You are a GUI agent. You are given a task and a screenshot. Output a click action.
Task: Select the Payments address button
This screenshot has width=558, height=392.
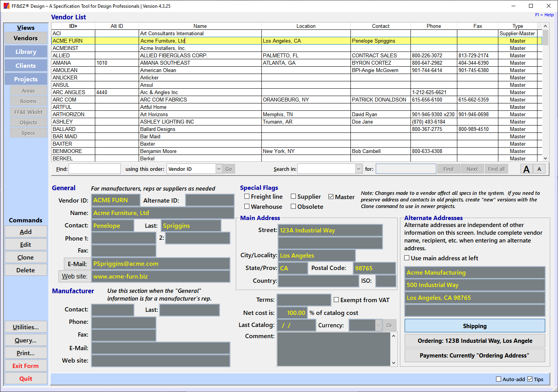pos(475,356)
